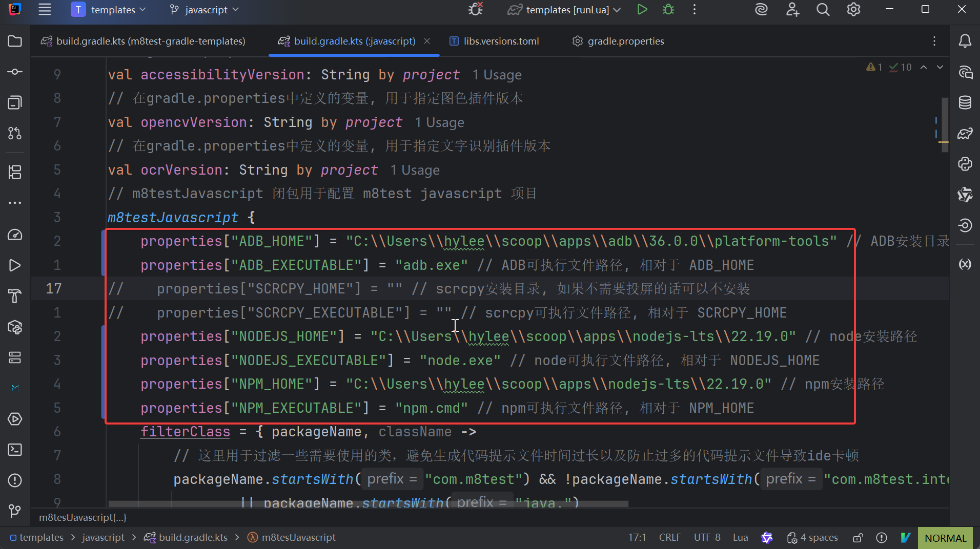980x549 pixels.
Task: Start debugging with the Debug bug icon
Action: tap(668, 10)
